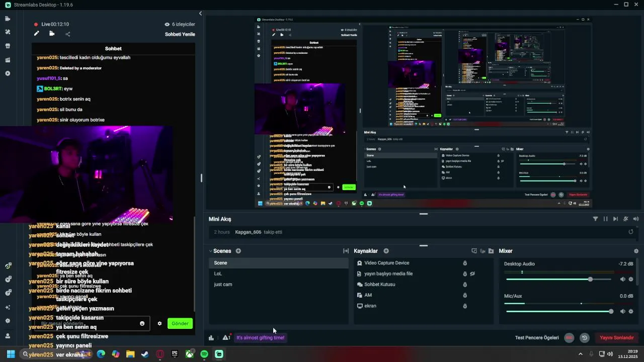Open the Themes icon in left sidebar
Screen dimensions: 644x362
tap(8, 32)
